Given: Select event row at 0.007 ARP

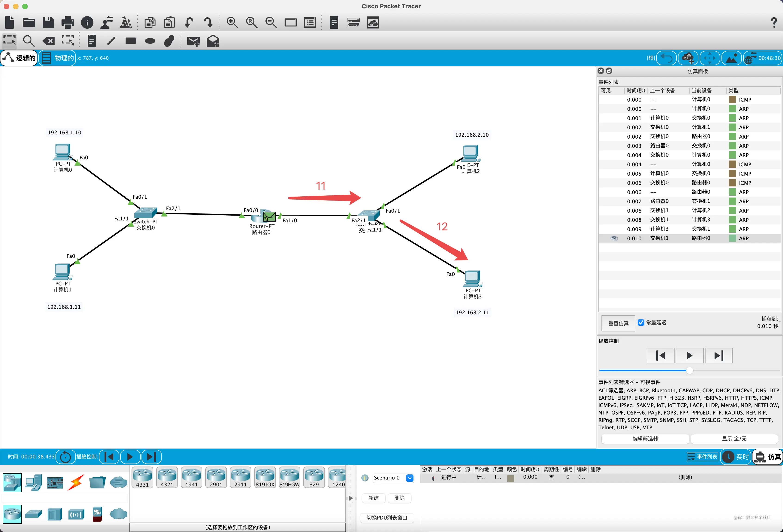Looking at the screenshot, I should [x=689, y=201].
